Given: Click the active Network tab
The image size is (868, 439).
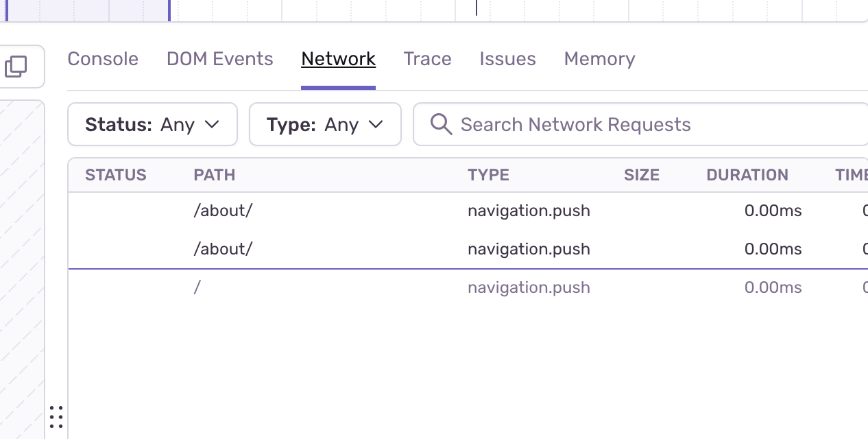Looking at the screenshot, I should (338, 59).
